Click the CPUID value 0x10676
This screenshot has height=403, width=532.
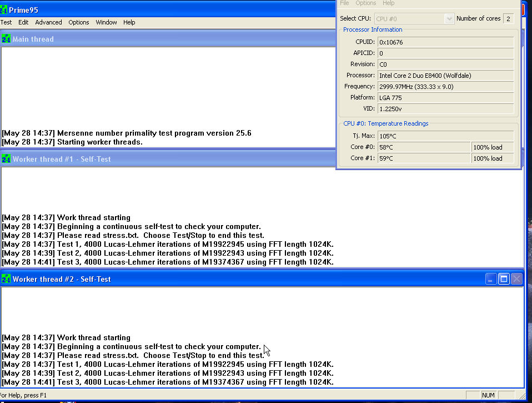445,42
